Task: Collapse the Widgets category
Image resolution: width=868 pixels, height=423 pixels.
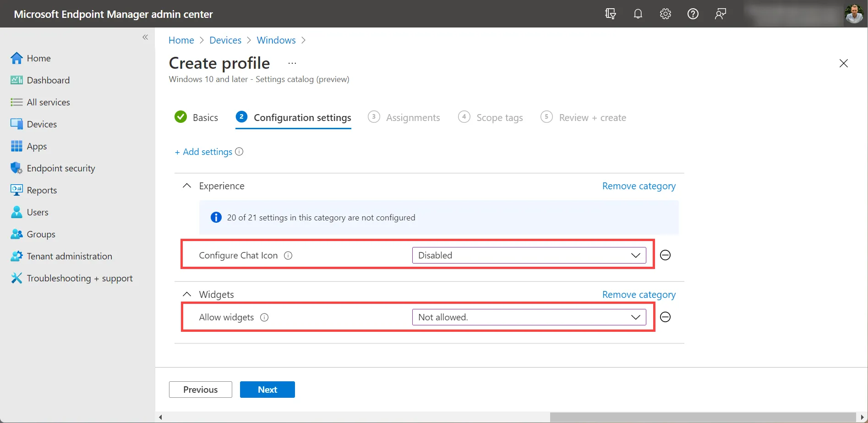Action: 187,294
